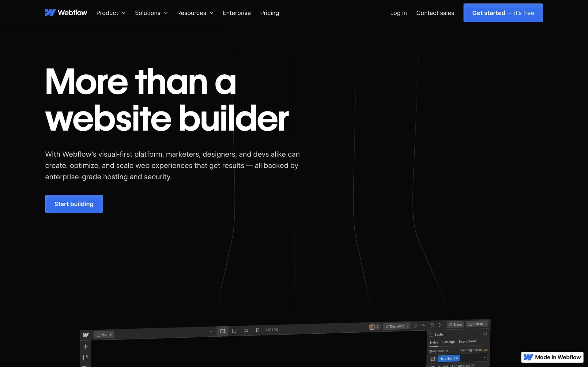This screenshot has width=588, height=367.
Task: Click the preview play icon
Action: (440, 325)
